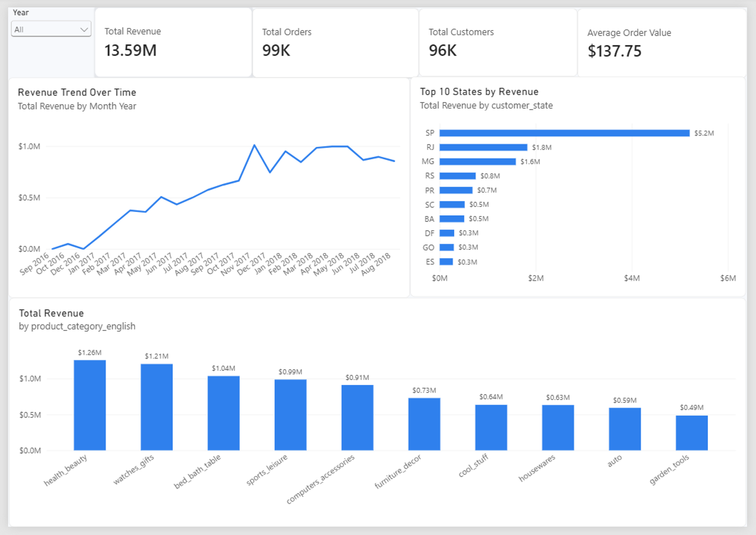Viewport: 756px width, 535px height.
Task: Click the Total Revenue by customer_state subtitle
Action: tap(487, 105)
